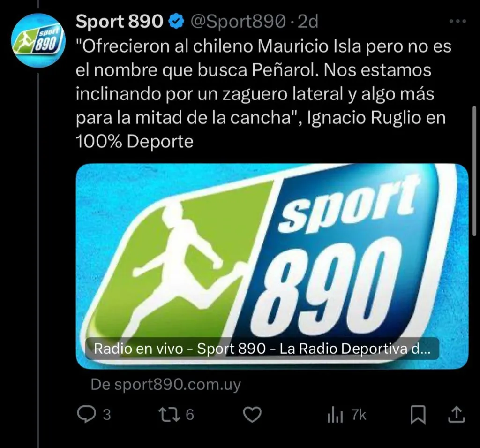Open the Sport 890 display name
480x448 pixels.
tap(120, 22)
